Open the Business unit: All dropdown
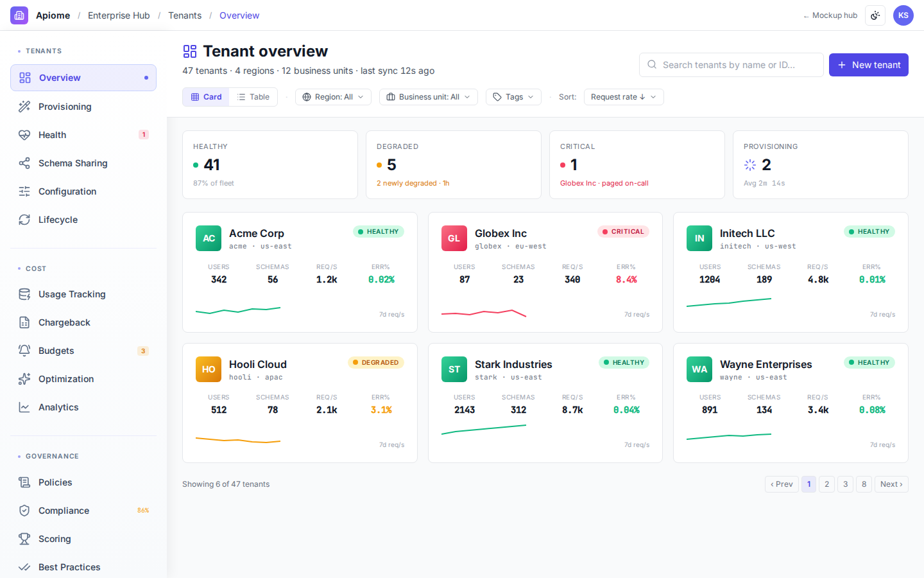The height and width of the screenshot is (578, 924). [x=429, y=97]
